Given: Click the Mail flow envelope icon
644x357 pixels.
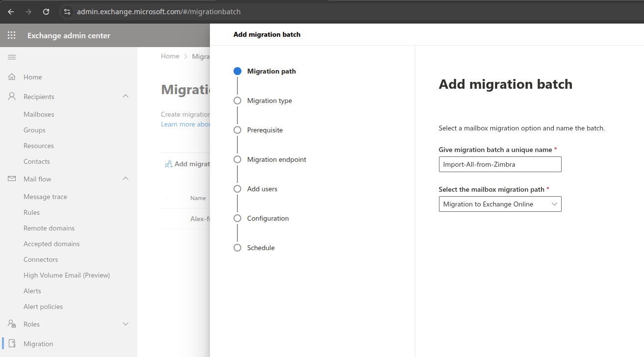Looking at the screenshot, I should click(12, 179).
